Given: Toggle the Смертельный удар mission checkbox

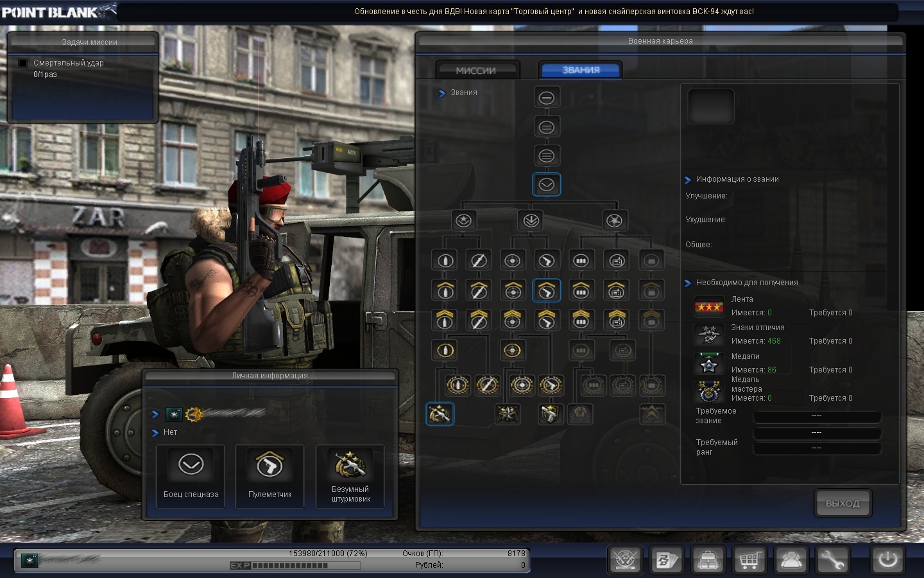Looking at the screenshot, I should pos(23,63).
